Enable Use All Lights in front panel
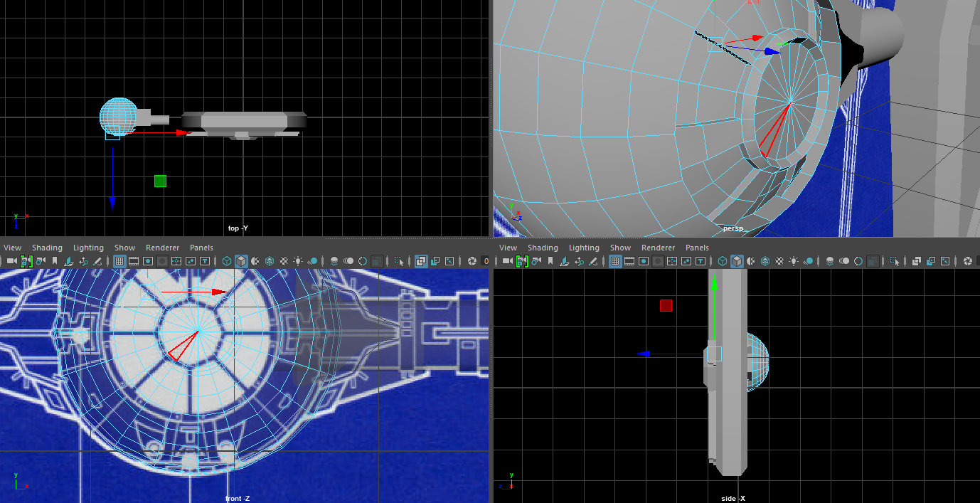Viewport: 980px width, 503px height. click(298, 261)
